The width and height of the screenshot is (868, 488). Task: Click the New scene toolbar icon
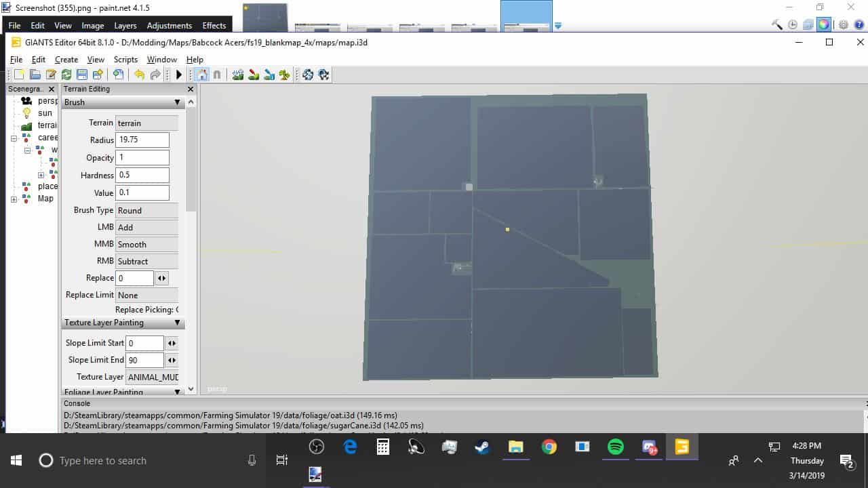click(x=19, y=75)
